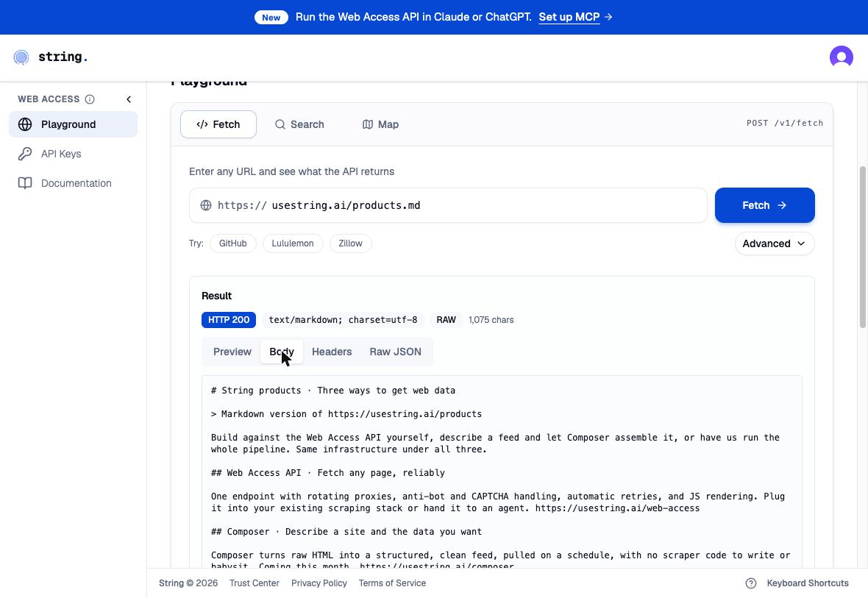Click the globe icon beside Playground
Viewport: 868px width, 598px height.
[25, 124]
